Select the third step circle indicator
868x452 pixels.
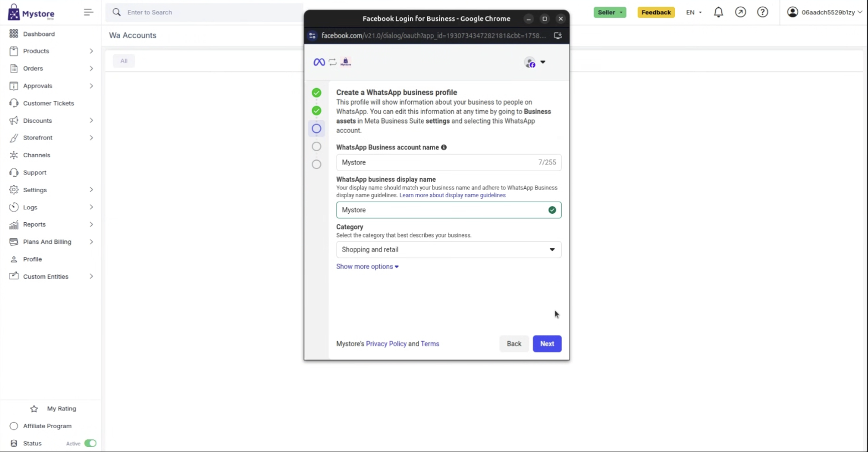pyautogui.click(x=316, y=129)
